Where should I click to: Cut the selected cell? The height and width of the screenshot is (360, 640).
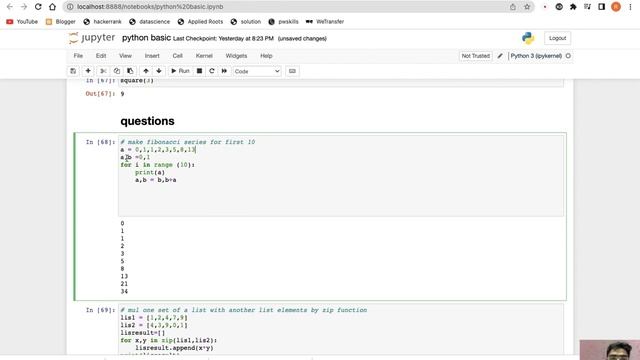coord(103,71)
